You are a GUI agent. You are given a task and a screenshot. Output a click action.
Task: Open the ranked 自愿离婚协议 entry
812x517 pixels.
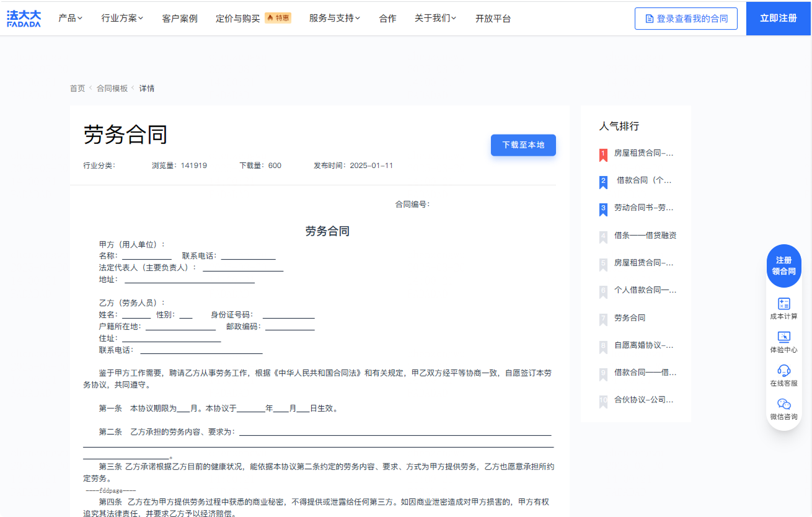[x=643, y=345]
